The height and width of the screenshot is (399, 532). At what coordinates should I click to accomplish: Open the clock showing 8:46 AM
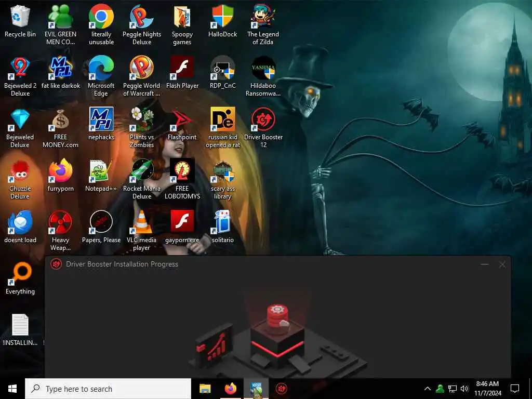click(x=487, y=389)
